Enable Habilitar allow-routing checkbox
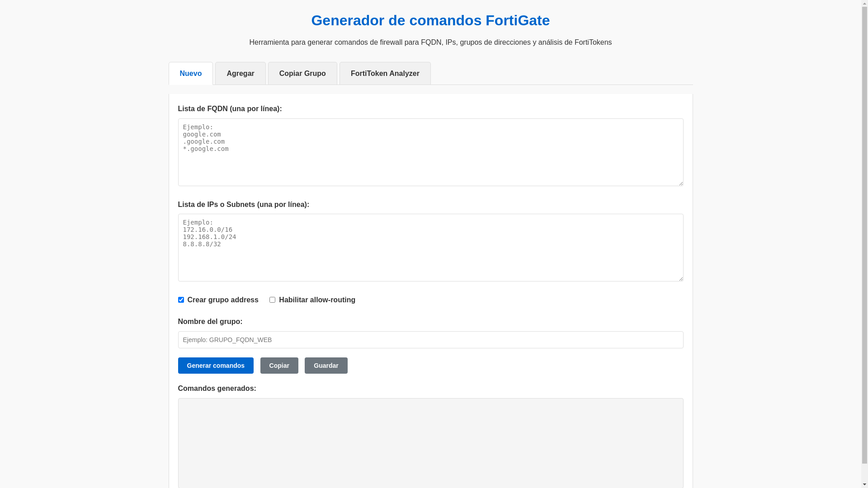 pyautogui.click(x=272, y=300)
